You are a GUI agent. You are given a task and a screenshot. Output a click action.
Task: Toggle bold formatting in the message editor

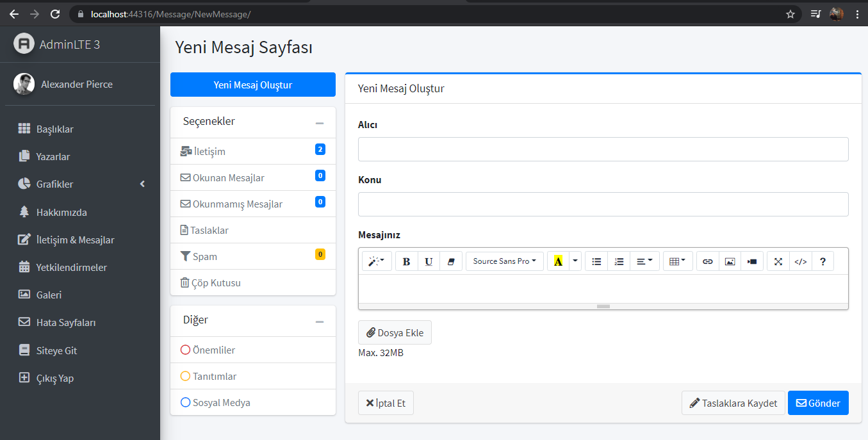click(406, 261)
